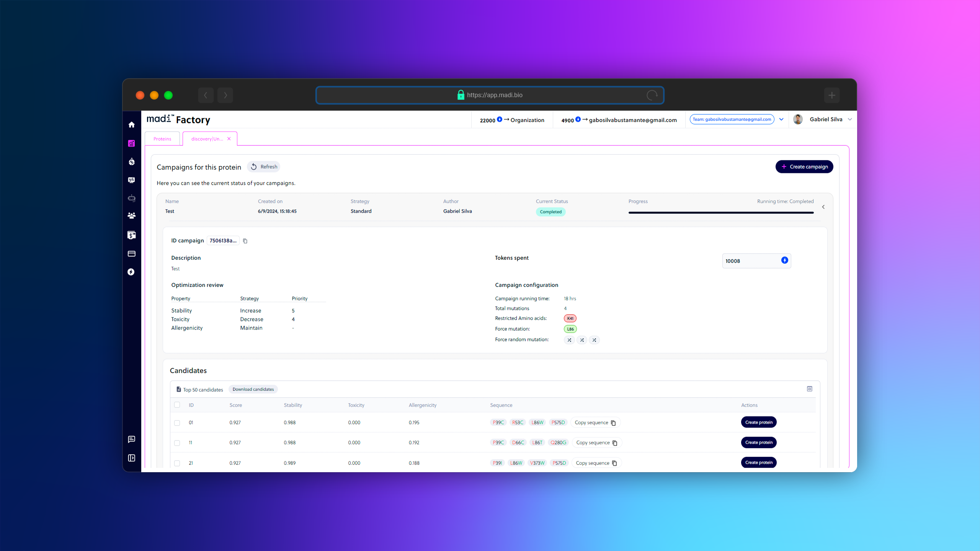Create protein from candidate 01
The image size is (980, 551).
(759, 422)
